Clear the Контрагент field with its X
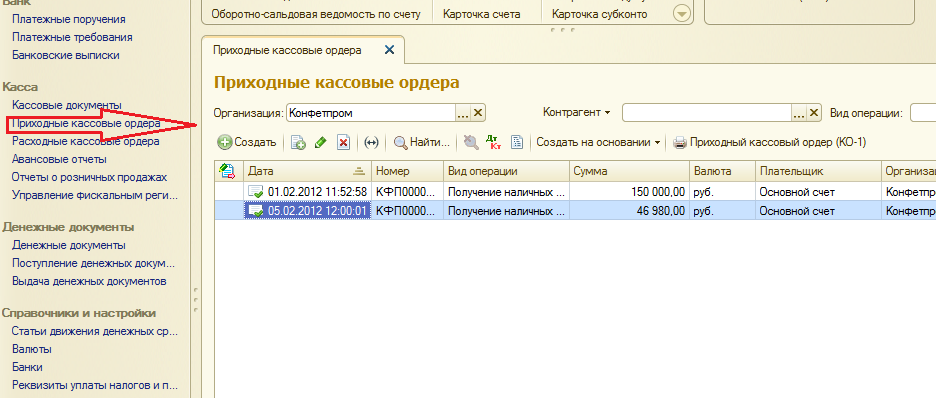Image resolution: width=936 pixels, height=398 pixels. [x=814, y=113]
